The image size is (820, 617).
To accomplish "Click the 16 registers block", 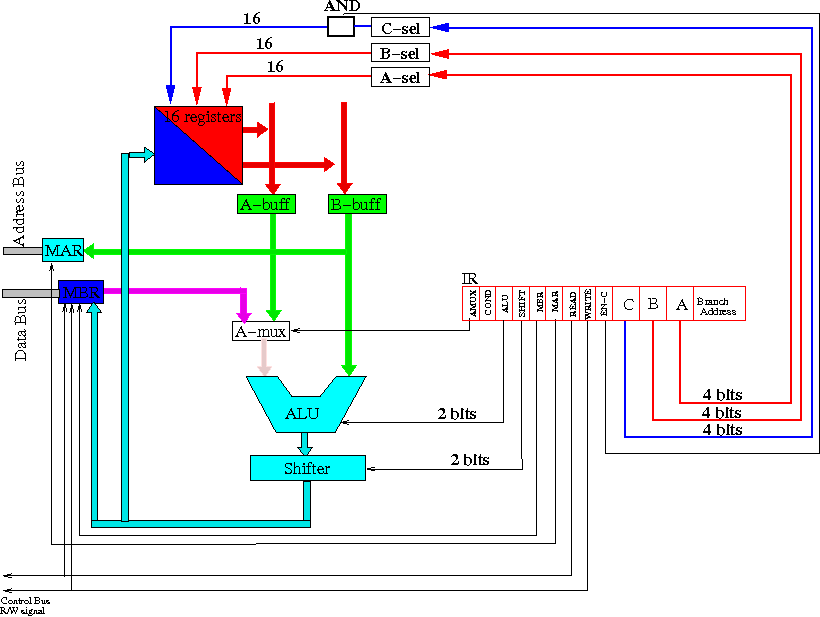I will [198, 145].
